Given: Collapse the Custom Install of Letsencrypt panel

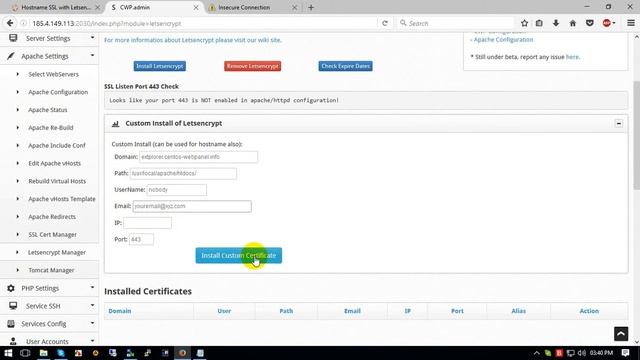Looking at the screenshot, I should 618,123.
